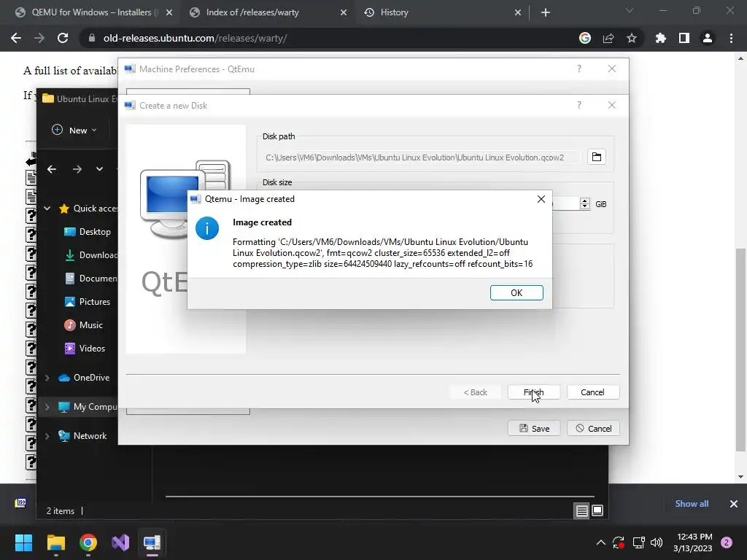Click Show all in downloads bar
Screen dimensions: 747x560
click(692, 504)
